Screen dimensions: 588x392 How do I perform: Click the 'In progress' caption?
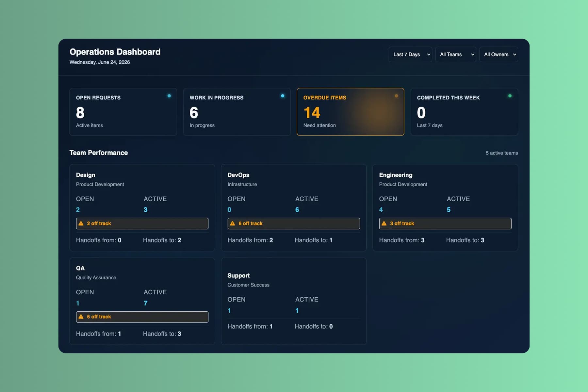click(202, 125)
